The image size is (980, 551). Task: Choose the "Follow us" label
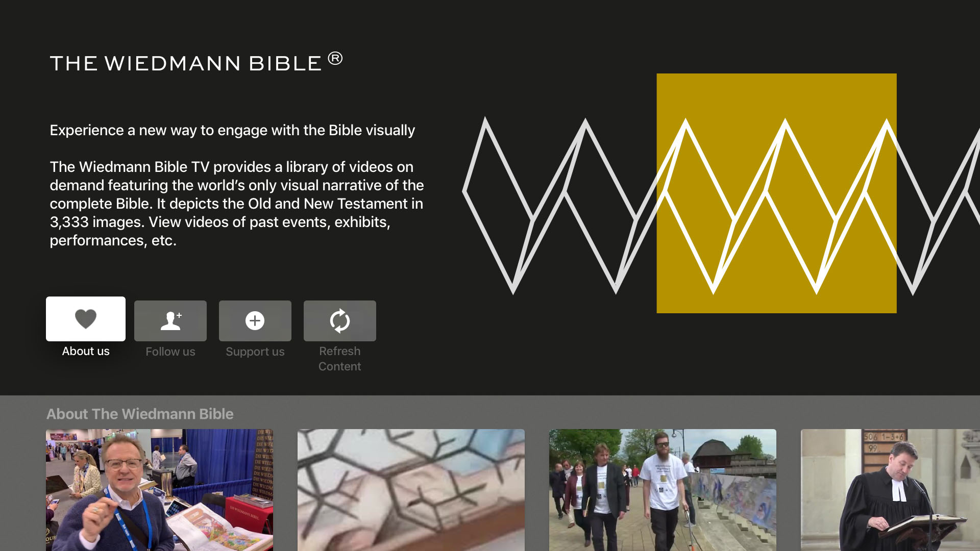pyautogui.click(x=170, y=352)
